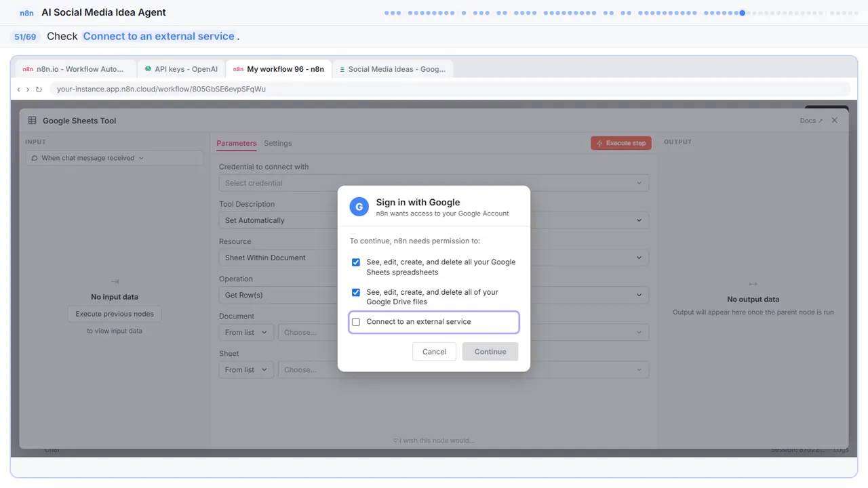The height and width of the screenshot is (488, 868).
Task: Open the Select credential dropdown
Action: (434, 183)
